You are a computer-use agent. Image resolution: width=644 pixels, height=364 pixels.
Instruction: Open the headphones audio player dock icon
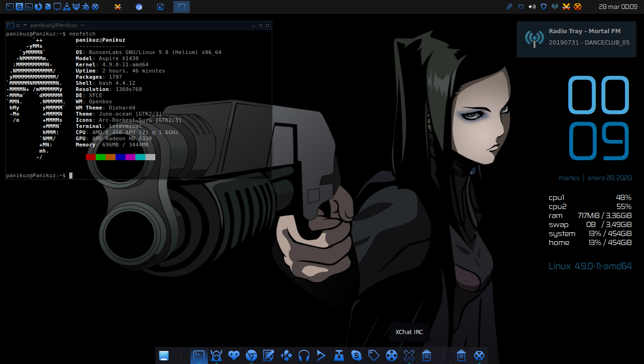[304, 355]
